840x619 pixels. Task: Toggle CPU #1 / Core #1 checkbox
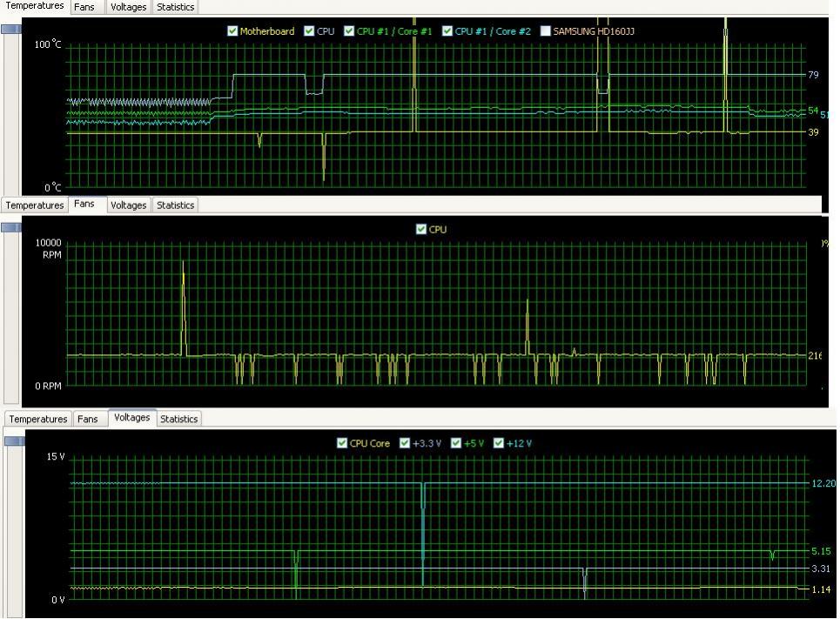coord(349,31)
